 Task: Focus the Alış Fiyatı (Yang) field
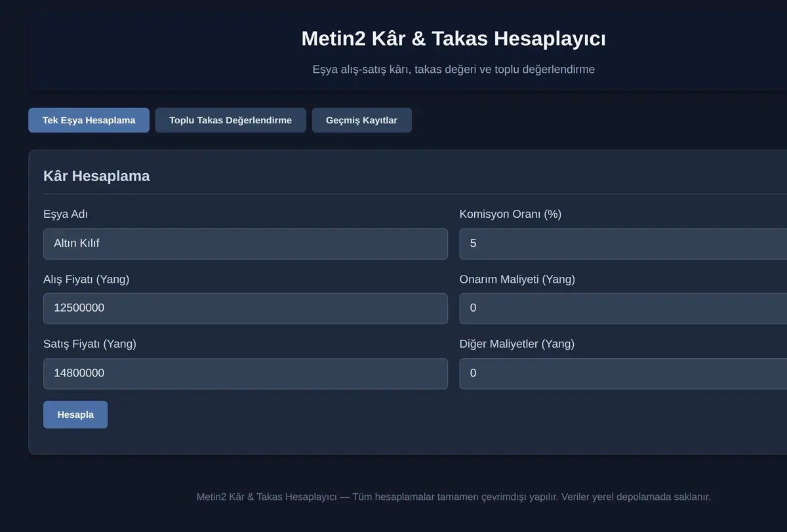coord(245,308)
